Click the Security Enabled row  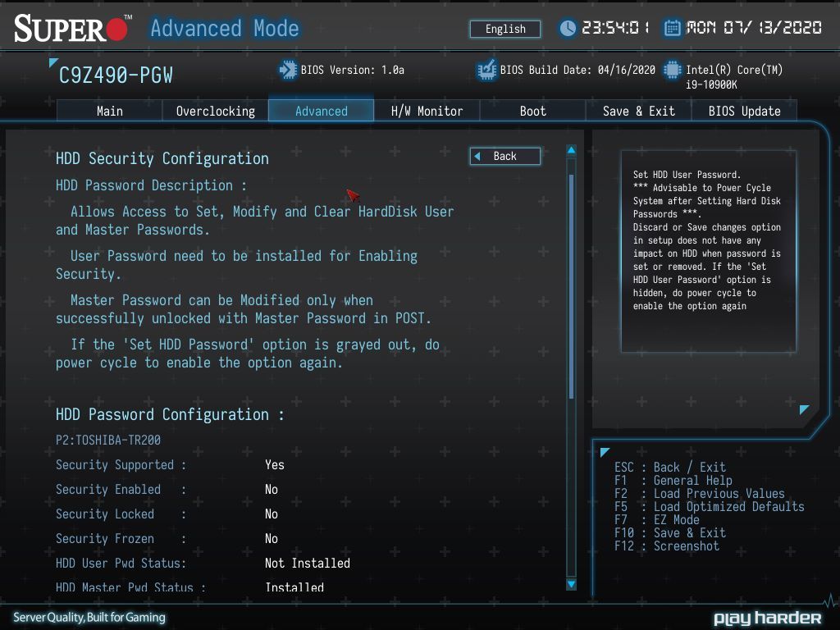click(x=167, y=489)
